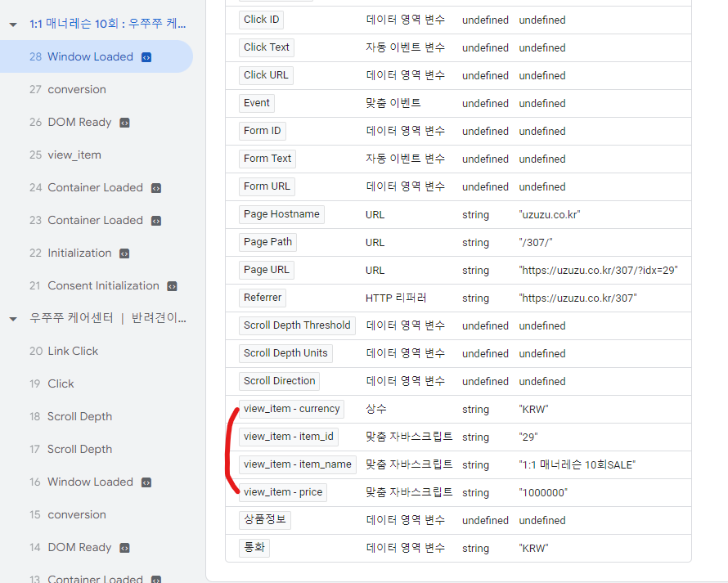Viewport: 728px width, 583px height.
Task: Collapse the 우쭈쭈 케어센터 event group
Action: 11,318
